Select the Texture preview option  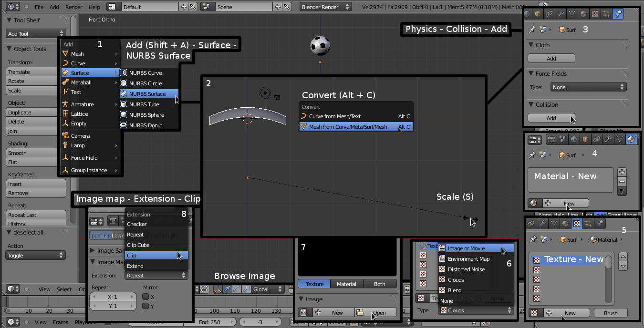[x=314, y=284]
